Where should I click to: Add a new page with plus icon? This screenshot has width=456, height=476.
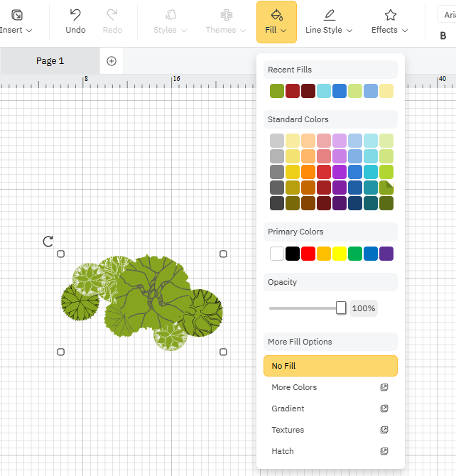point(112,61)
